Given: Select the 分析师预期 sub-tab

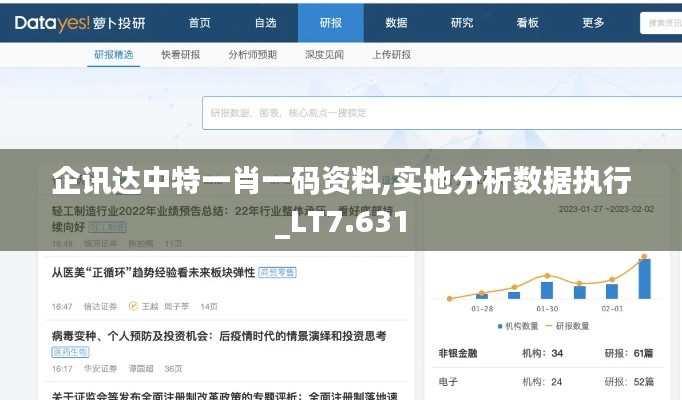Looking at the screenshot, I should [252, 55].
